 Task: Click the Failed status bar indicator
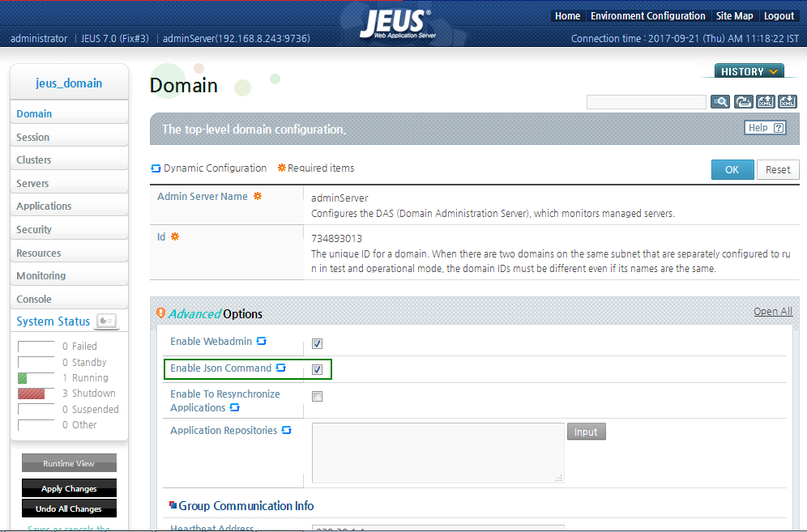36,347
